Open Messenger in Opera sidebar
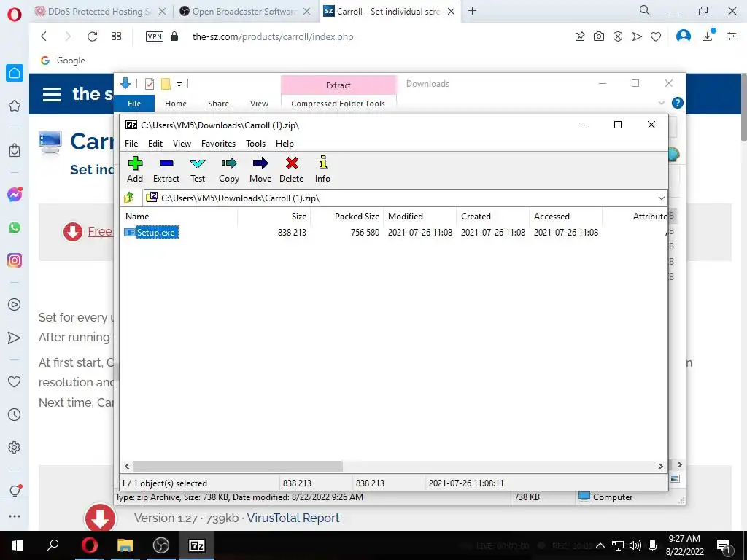Viewport: 747px width, 560px height. [x=15, y=194]
